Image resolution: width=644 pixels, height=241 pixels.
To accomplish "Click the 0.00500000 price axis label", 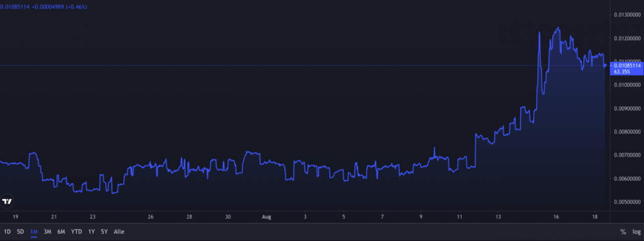I will click(628, 202).
